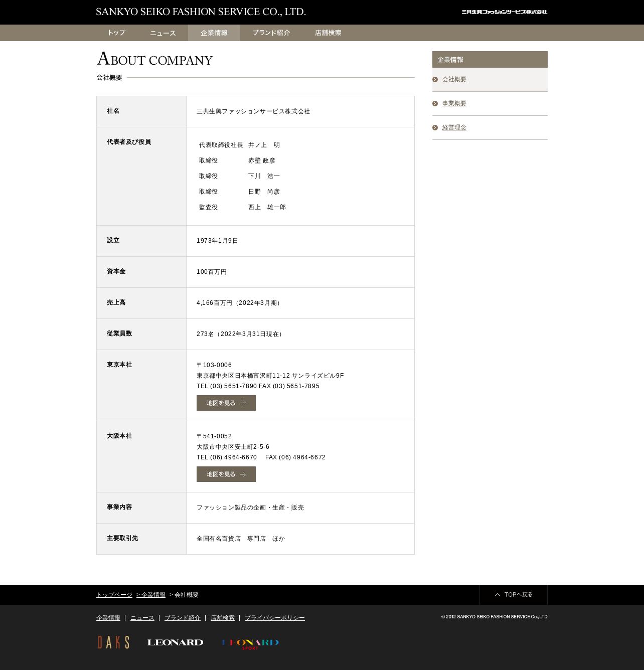
Task: Click the トップページ breadcrumb link
Action: [114, 595]
